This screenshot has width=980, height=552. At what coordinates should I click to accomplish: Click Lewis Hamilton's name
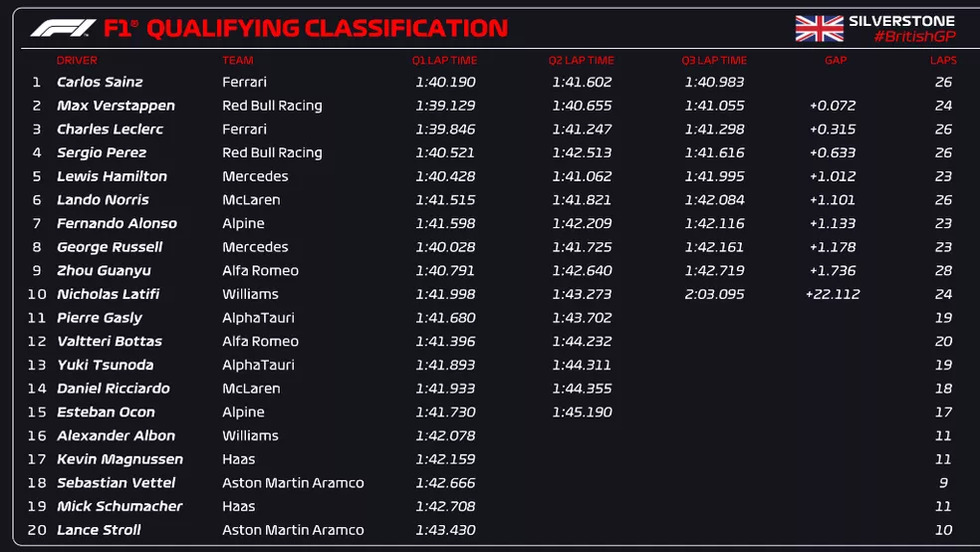click(x=112, y=176)
